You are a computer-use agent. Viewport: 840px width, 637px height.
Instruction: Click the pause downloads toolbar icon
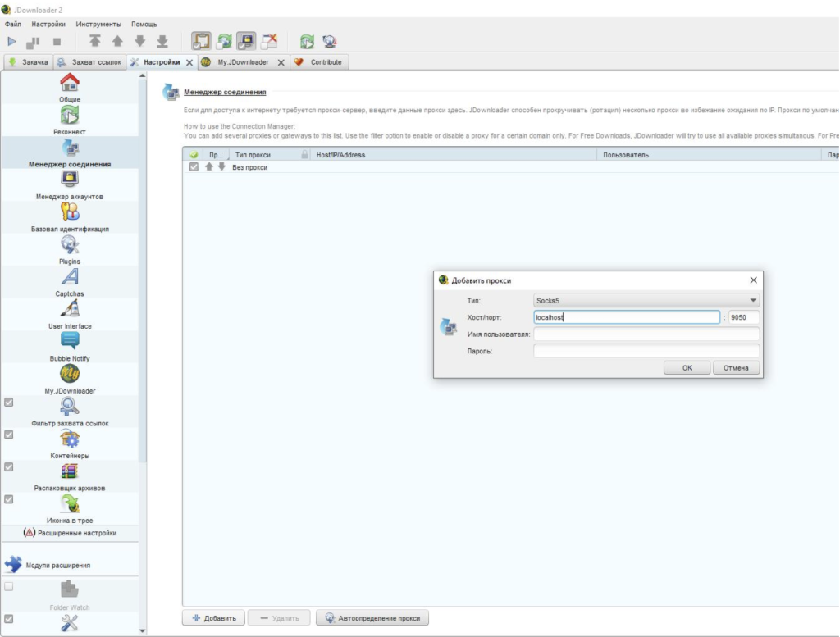click(x=33, y=41)
